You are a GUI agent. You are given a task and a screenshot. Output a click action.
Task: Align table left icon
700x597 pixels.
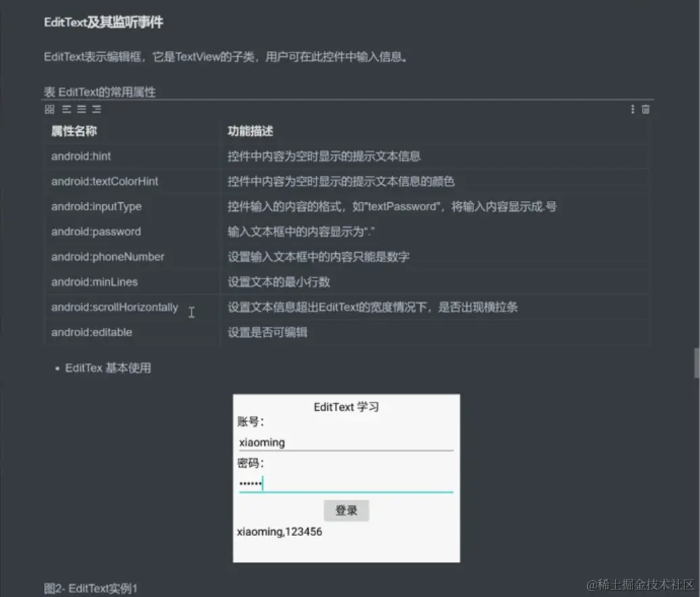point(66,109)
